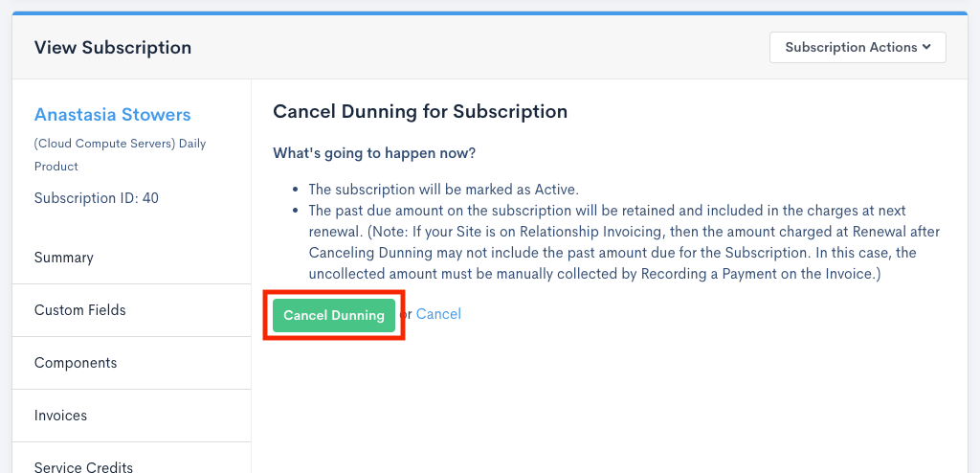Screen dimensions: 980x473
Task: Click the word "or" between button and link
Action: pyautogui.click(x=407, y=314)
